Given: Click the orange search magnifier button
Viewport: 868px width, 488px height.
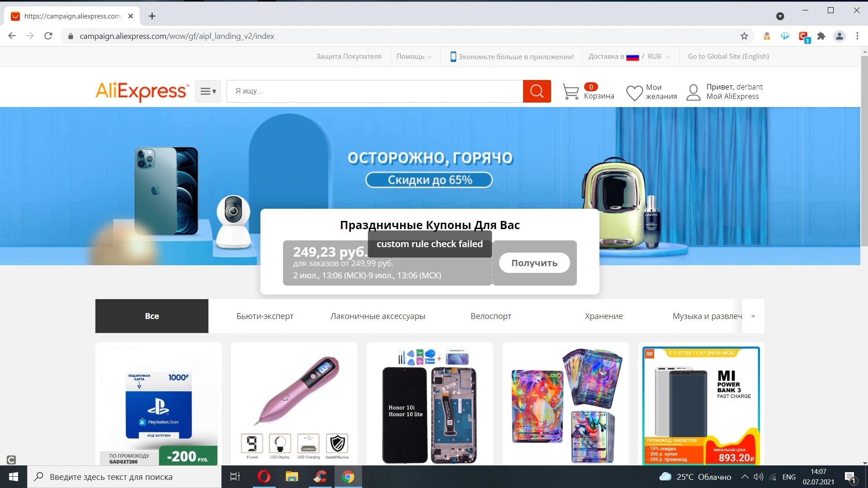Looking at the screenshot, I should click(x=537, y=91).
